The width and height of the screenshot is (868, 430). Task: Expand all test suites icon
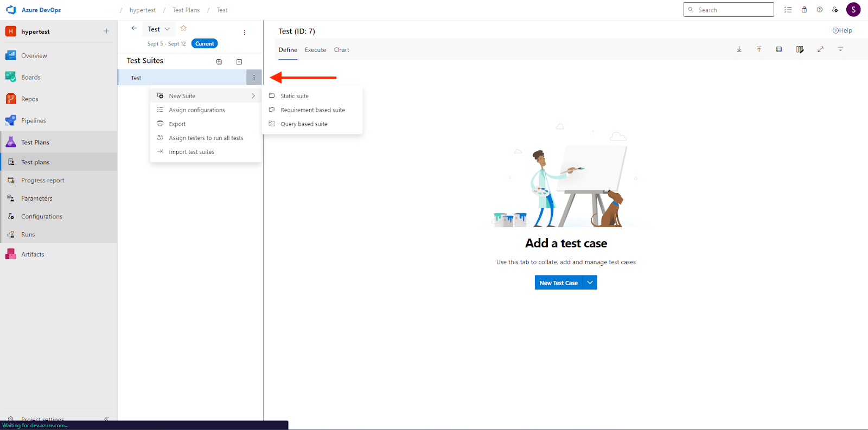coord(219,62)
